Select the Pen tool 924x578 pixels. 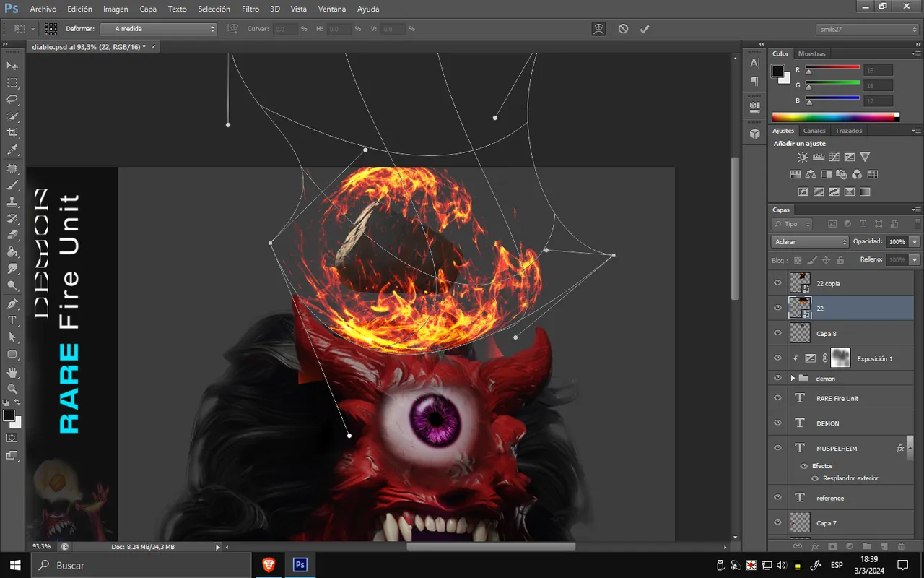(x=12, y=303)
